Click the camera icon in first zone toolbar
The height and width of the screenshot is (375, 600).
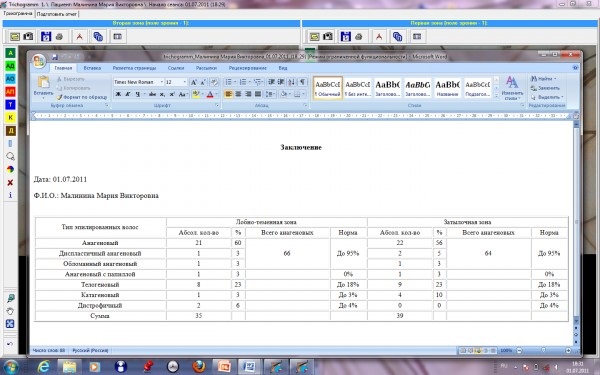[328, 37]
